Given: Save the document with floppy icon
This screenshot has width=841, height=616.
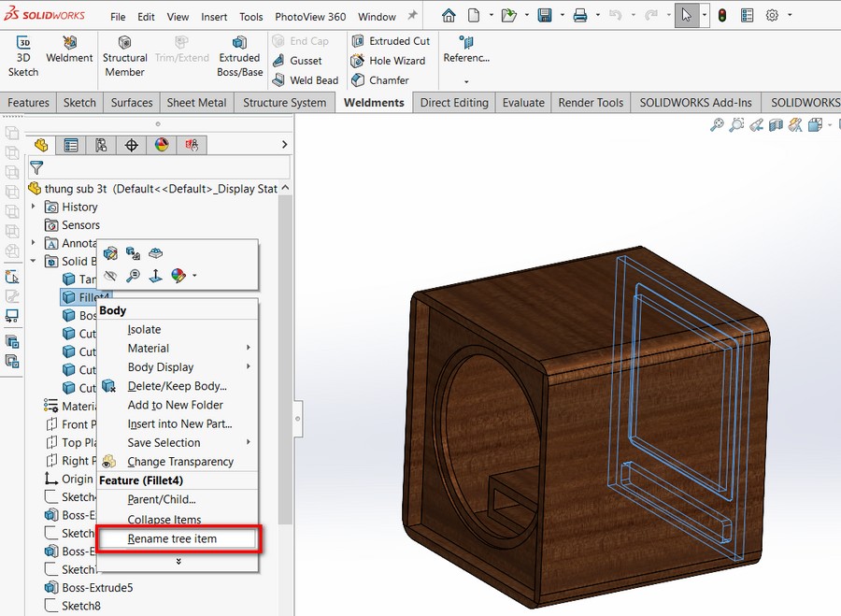Looking at the screenshot, I should coord(545,16).
